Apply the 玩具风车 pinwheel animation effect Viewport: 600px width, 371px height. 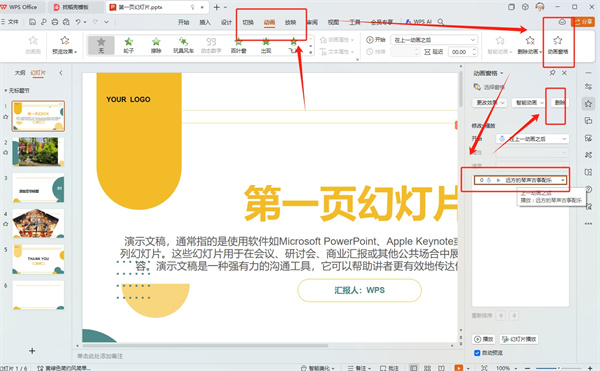pos(184,45)
